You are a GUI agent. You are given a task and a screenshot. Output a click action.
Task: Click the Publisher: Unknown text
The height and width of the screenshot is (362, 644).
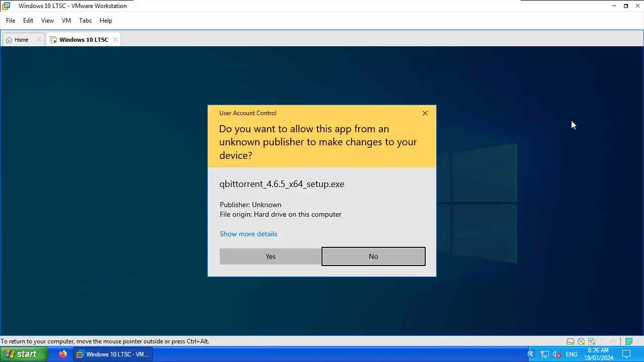251,205
